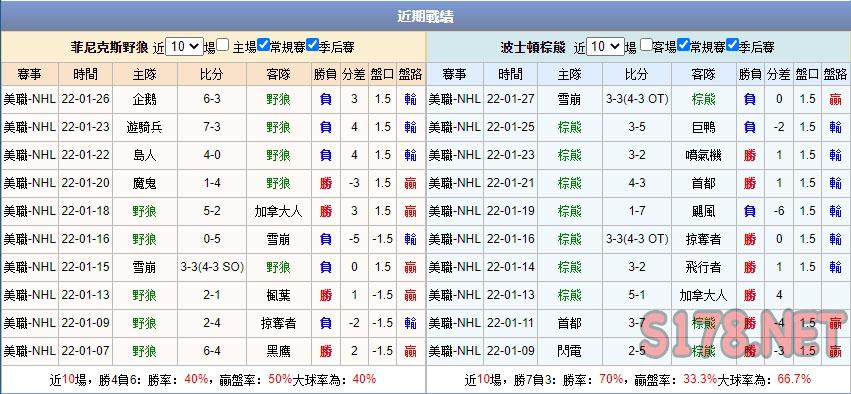Select the 22-01-11 date cell
This screenshot has width=851, height=394.
pyautogui.click(x=511, y=323)
